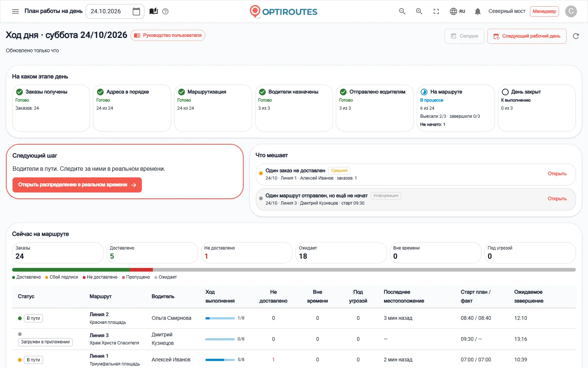
Task: Click the Загружен в приложении status badge
Action: (x=45, y=342)
